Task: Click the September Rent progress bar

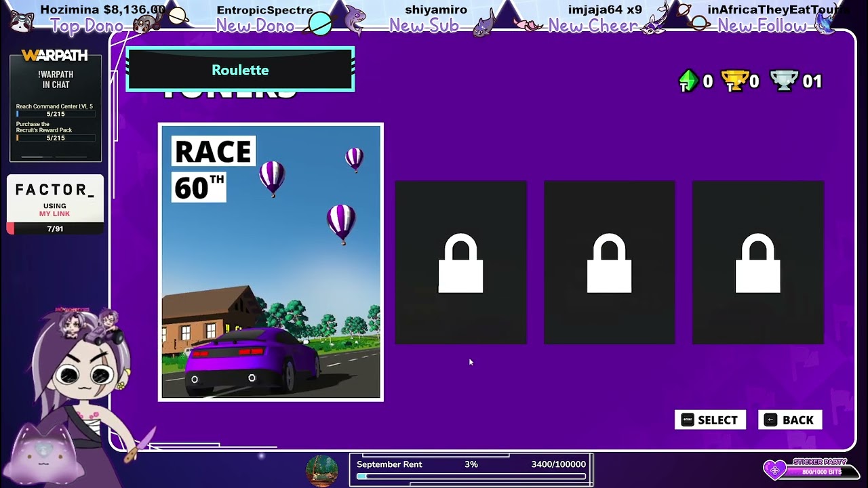Action: 471,476
